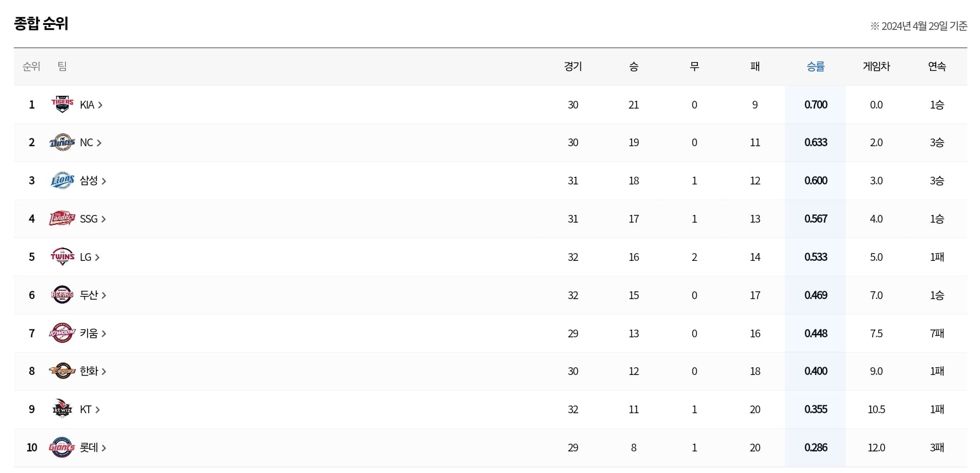This screenshot has width=980, height=473.
Task: Open the 키움 team link
Action: pyautogui.click(x=89, y=333)
